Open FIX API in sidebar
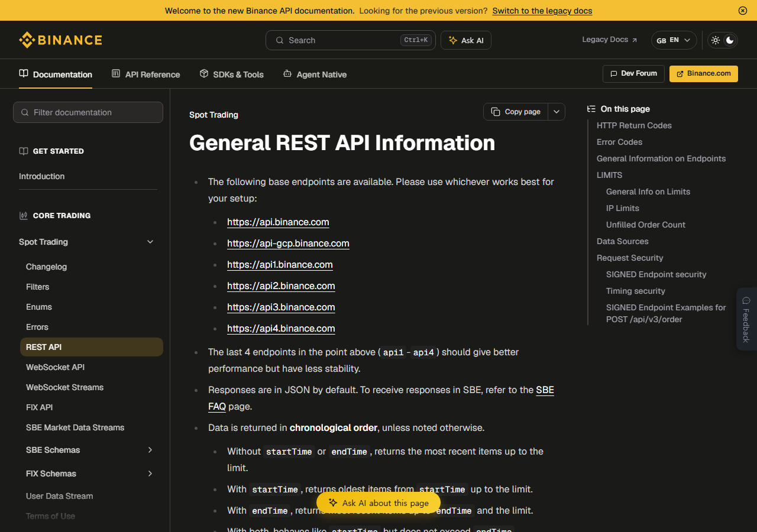This screenshot has width=757, height=532. point(40,407)
